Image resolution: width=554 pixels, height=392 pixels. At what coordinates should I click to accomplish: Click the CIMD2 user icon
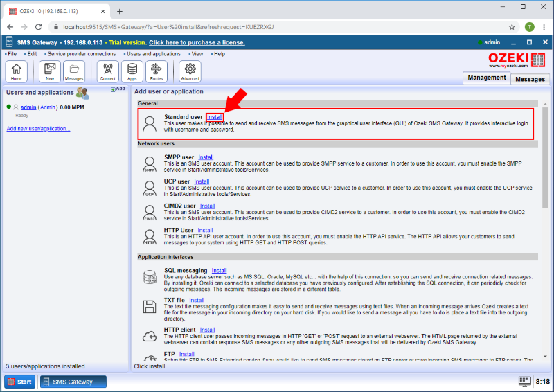[x=150, y=213]
